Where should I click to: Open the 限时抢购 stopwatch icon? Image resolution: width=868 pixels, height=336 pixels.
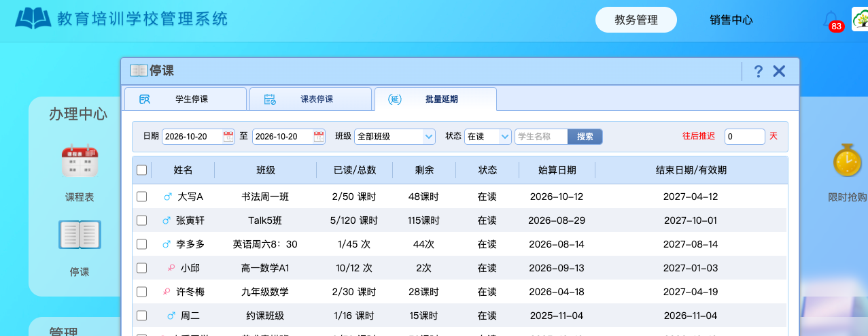click(847, 161)
